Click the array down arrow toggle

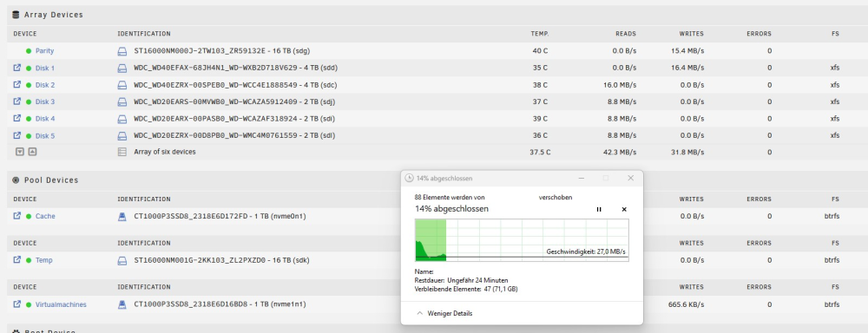pos(19,151)
